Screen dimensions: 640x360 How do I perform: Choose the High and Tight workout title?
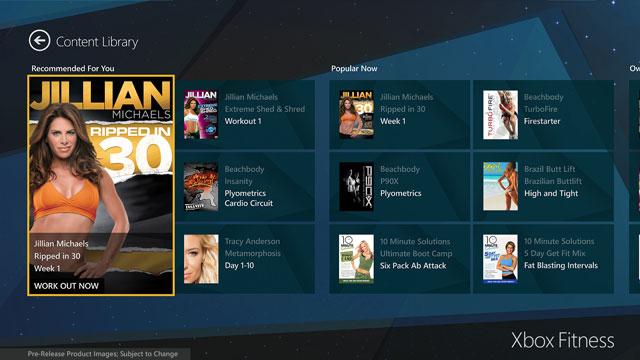tap(551, 193)
